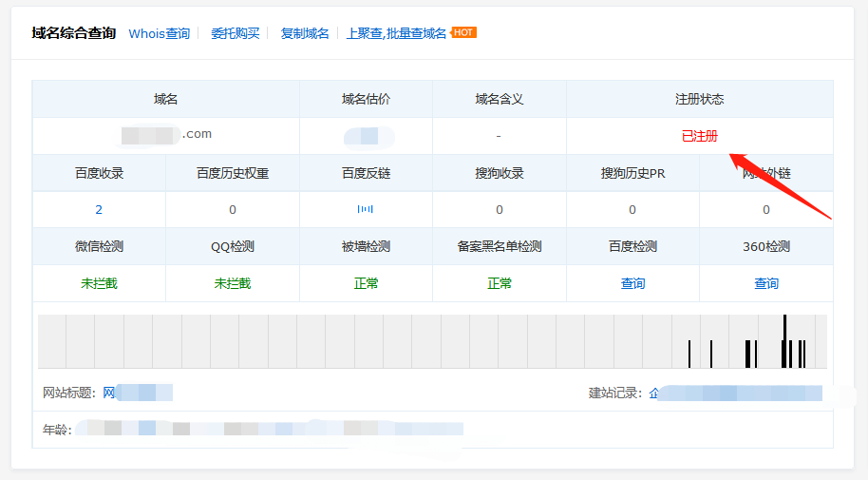
Task: Click the 委托购买 link
Action: (x=236, y=34)
